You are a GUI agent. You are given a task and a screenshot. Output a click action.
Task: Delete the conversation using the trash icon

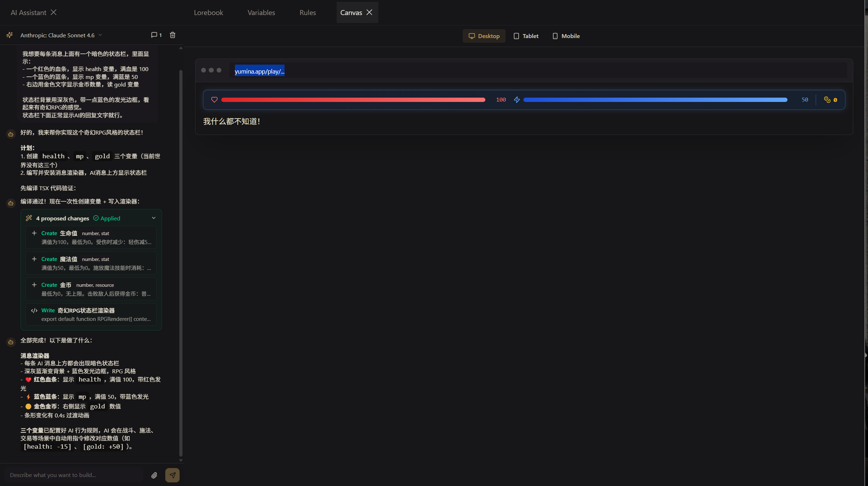[x=172, y=35]
